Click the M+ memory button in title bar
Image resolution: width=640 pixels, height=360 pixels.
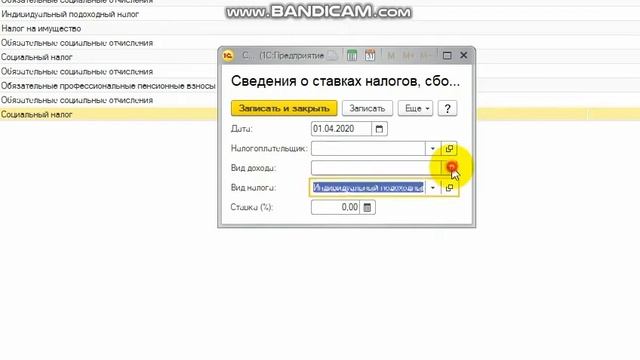[408, 56]
